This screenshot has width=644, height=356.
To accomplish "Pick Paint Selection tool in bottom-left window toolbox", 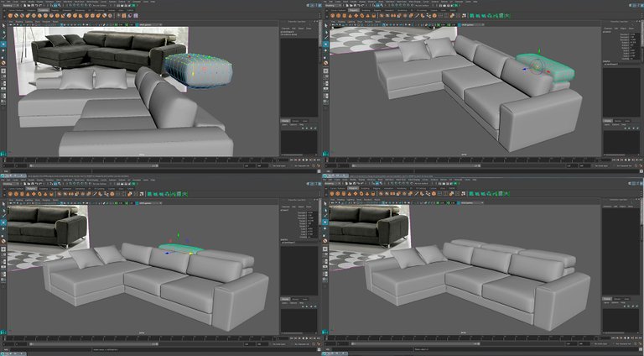I will tap(3, 217).
